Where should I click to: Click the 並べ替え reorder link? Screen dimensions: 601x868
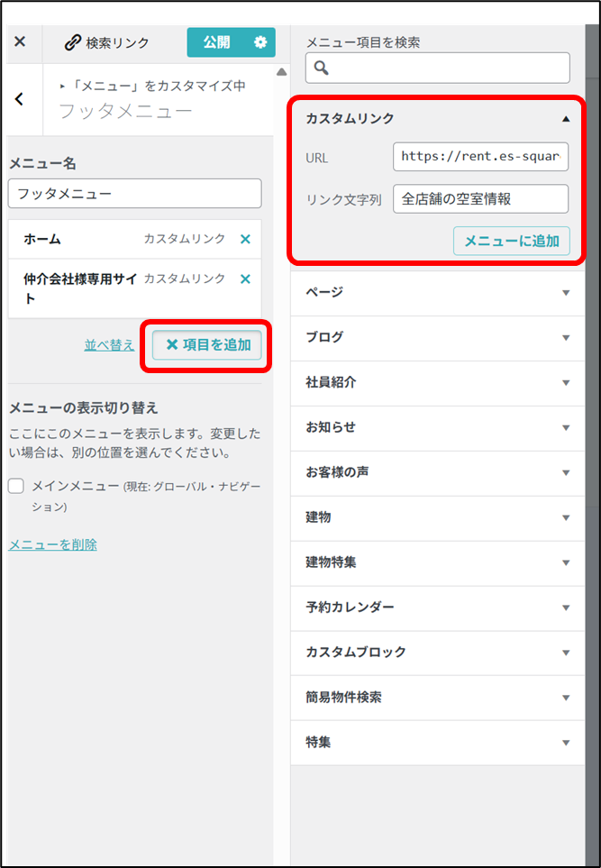click(109, 345)
